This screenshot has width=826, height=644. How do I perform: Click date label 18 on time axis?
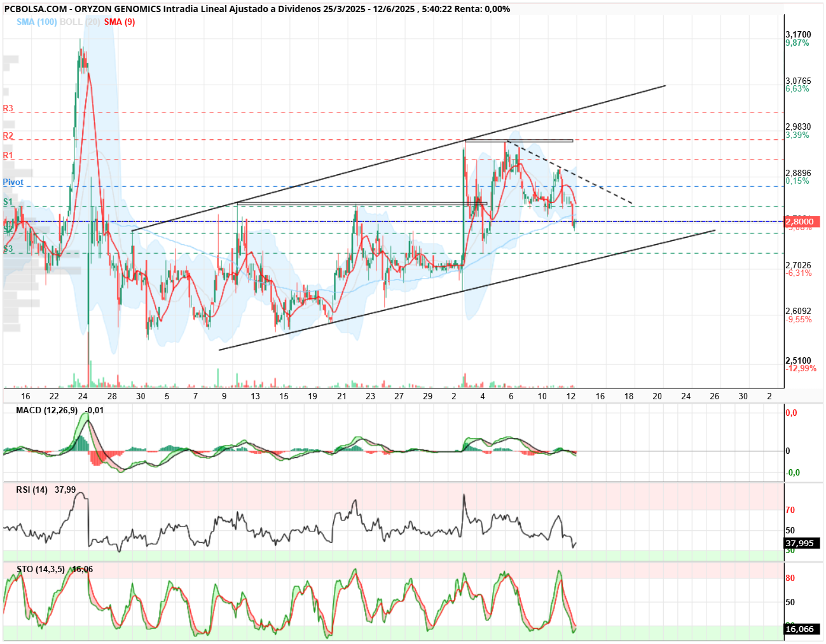tap(629, 397)
